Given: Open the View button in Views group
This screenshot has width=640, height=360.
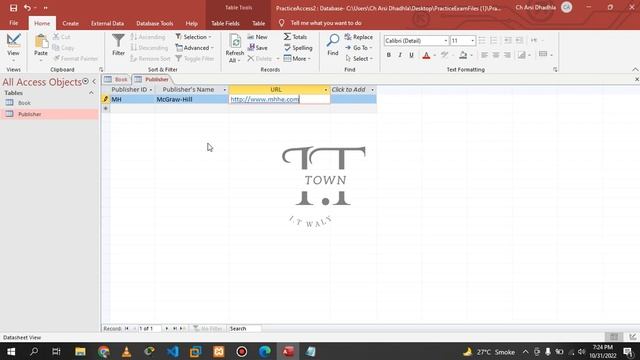Looking at the screenshot, I should click(x=13, y=47).
